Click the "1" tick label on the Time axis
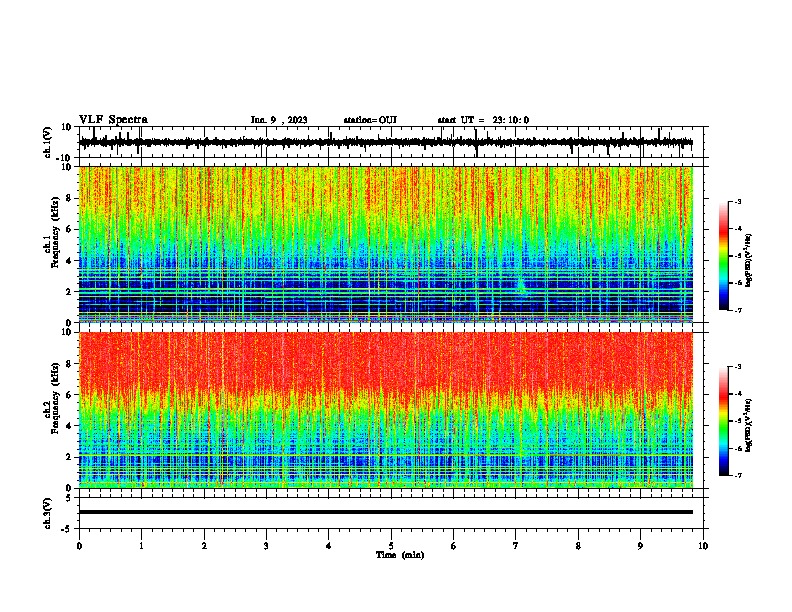The height and width of the screenshot is (612, 792). (141, 546)
